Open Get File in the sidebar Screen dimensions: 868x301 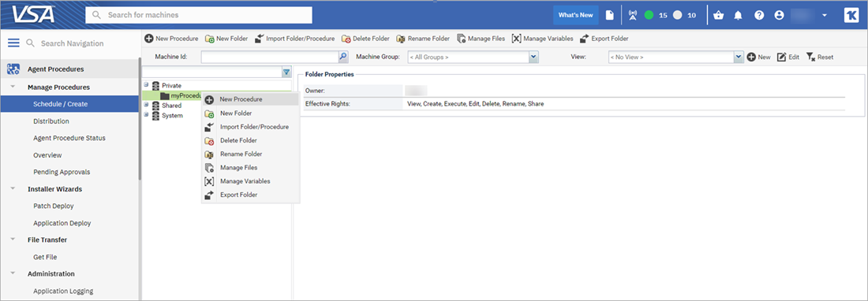pyautogui.click(x=45, y=257)
